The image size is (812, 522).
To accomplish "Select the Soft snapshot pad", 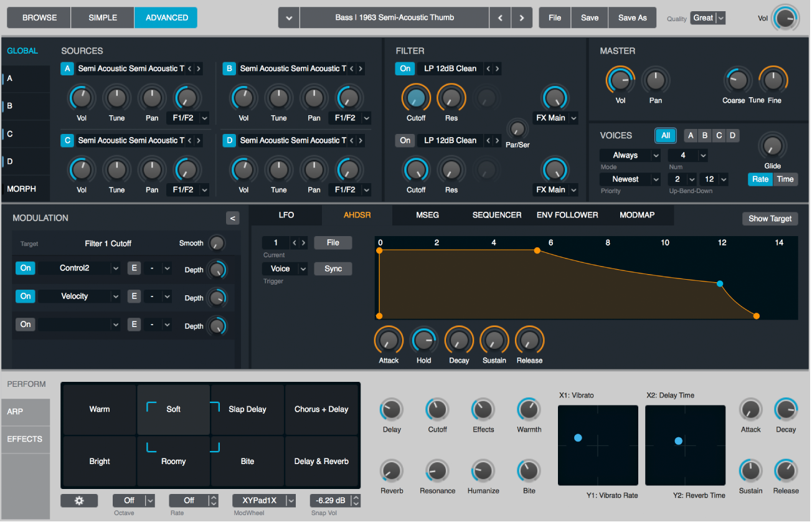I will [174, 409].
